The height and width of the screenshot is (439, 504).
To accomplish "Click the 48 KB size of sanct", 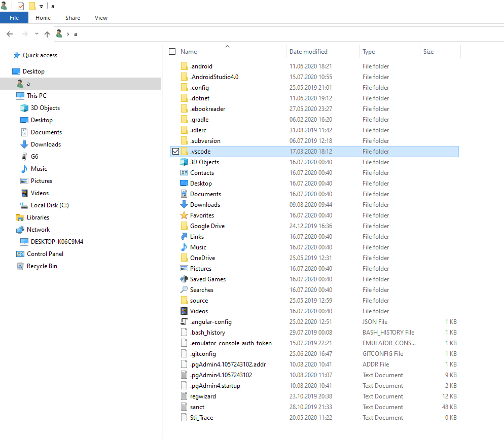I will tap(449, 407).
